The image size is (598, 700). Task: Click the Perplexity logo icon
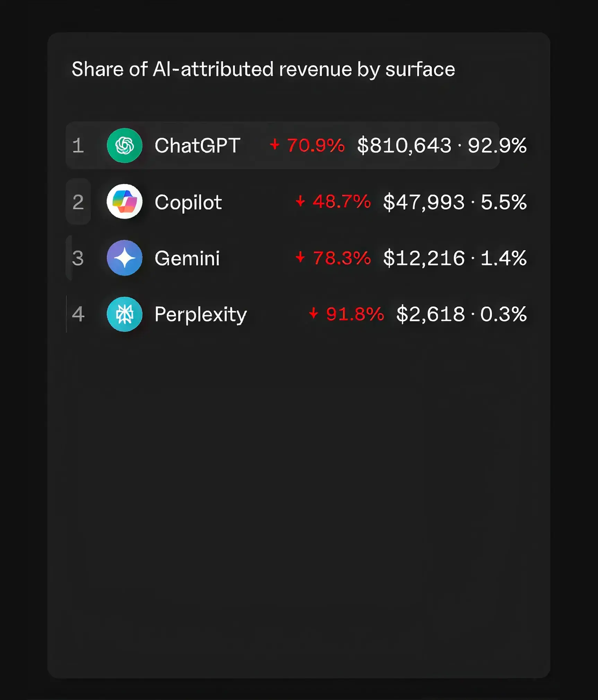click(124, 314)
